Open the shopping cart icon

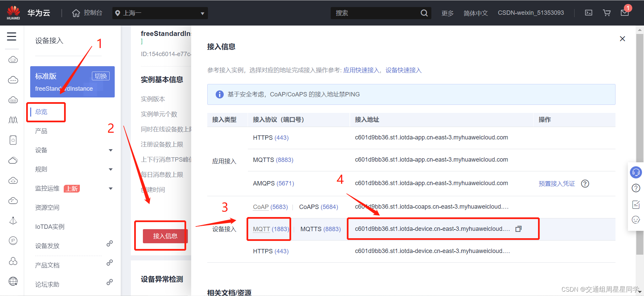tap(607, 13)
